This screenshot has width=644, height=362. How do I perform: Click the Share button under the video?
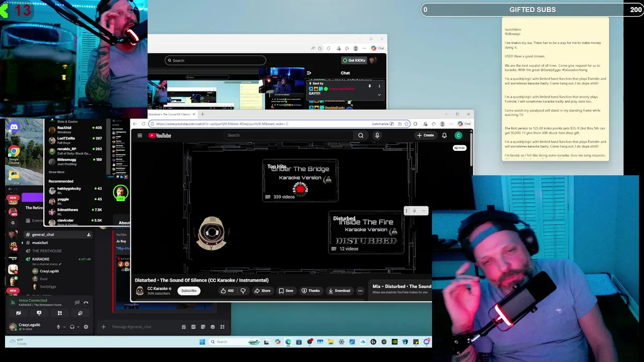[x=262, y=291]
